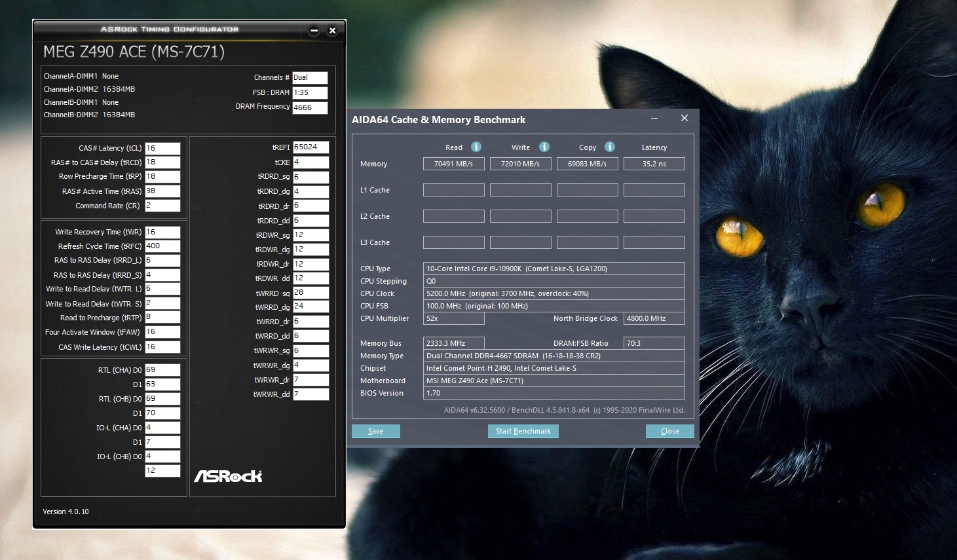Screen dimensions: 957x560
Task: Click the info icon next to Copy
Action: click(x=610, y=147)
